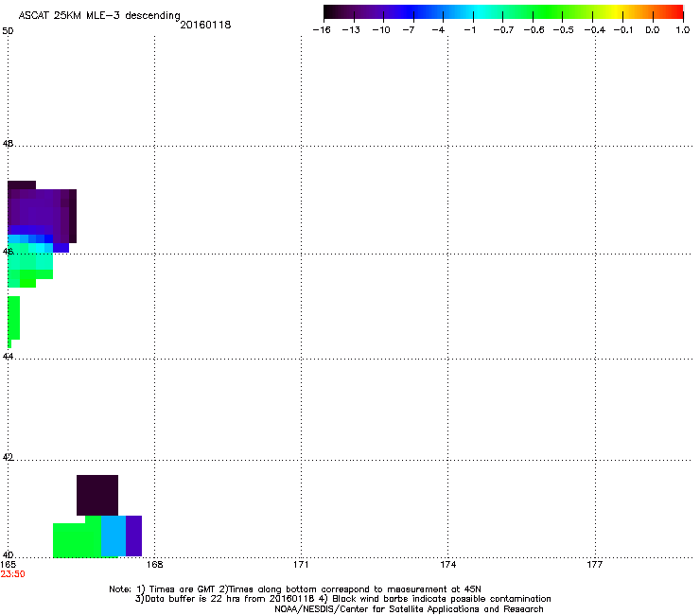
Task: Click the longitude label 177
Action: coord(595,565)
